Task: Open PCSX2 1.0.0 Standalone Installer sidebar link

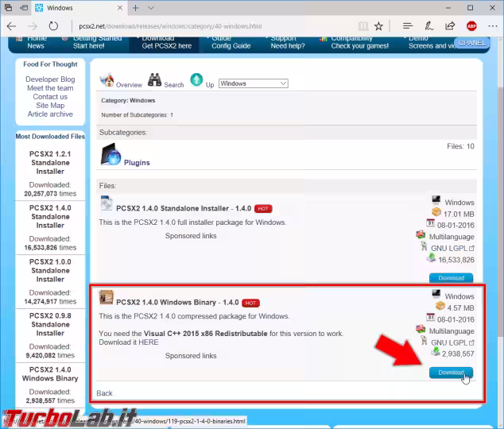Action: click(x=50, y=270)
